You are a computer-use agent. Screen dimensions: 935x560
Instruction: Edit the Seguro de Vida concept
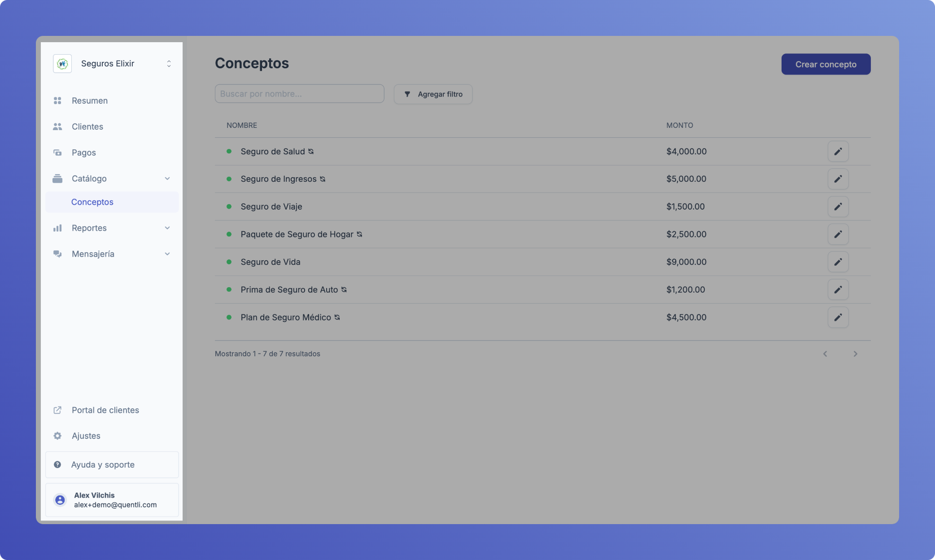click(838, 262)
